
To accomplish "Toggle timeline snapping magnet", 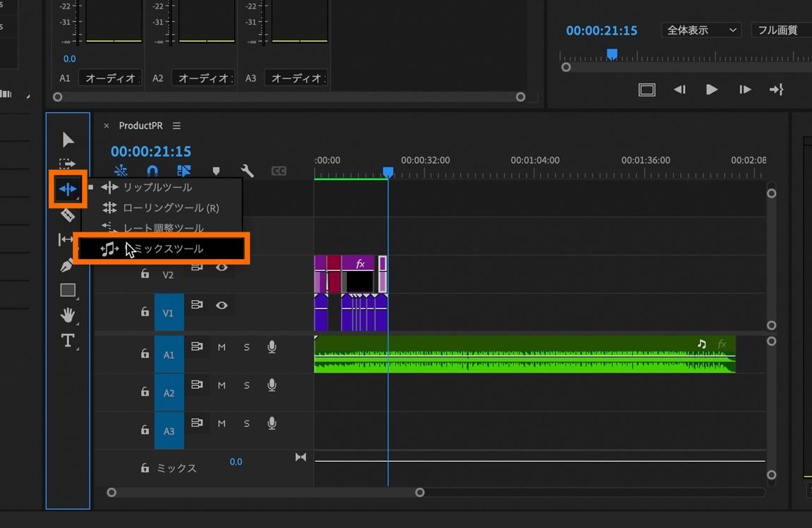I will tap(152, 171).
